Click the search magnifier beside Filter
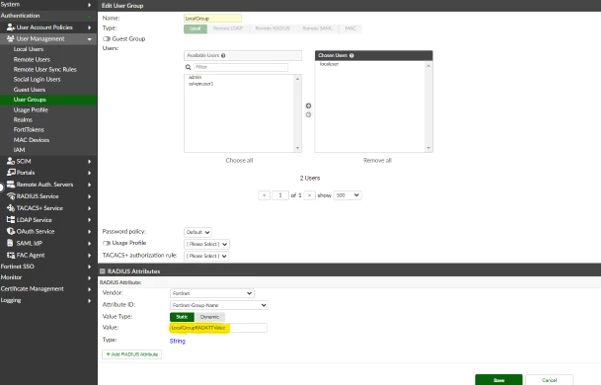The width and height of the screenshot is (601, 385). tap(188, 67)
